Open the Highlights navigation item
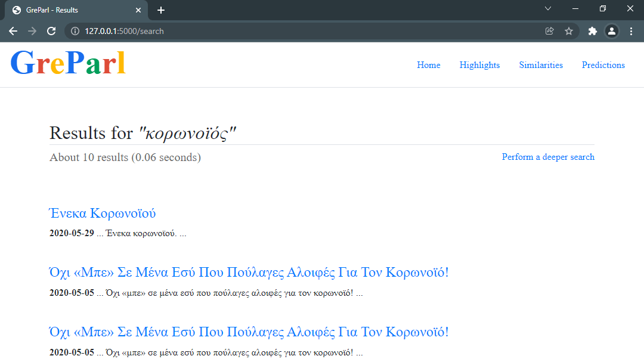Screen dimensions: 644x362 click(x=479, y=65)
